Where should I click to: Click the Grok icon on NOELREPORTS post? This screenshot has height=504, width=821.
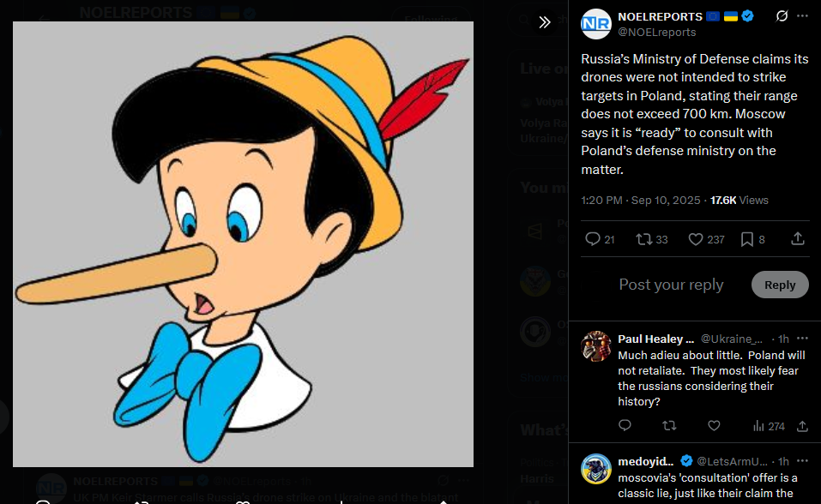[782, 16]
